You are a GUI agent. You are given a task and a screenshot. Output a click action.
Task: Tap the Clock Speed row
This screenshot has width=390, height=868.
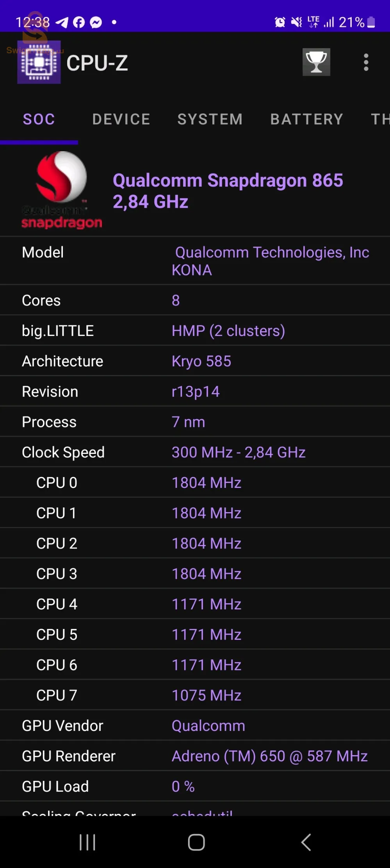pyautogui.click(x=195, y=452)
